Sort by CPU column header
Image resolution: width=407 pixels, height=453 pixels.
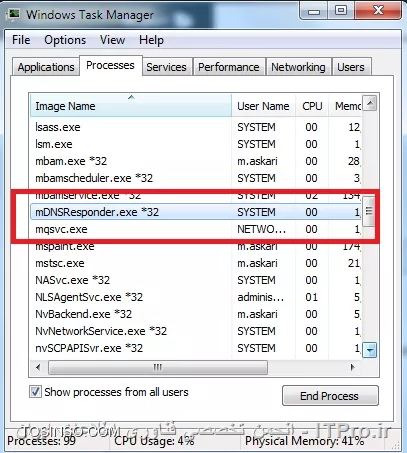click(x=312, y=106)
